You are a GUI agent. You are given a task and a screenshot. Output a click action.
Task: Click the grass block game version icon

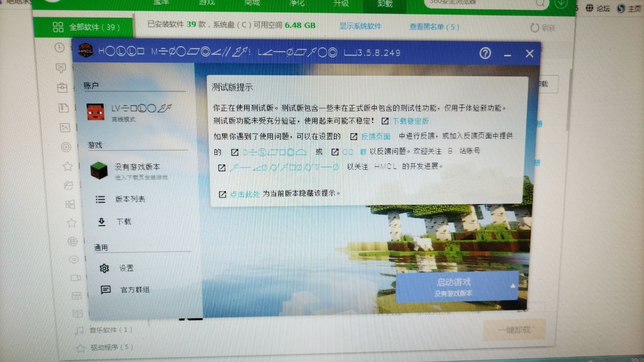(99, 171)
